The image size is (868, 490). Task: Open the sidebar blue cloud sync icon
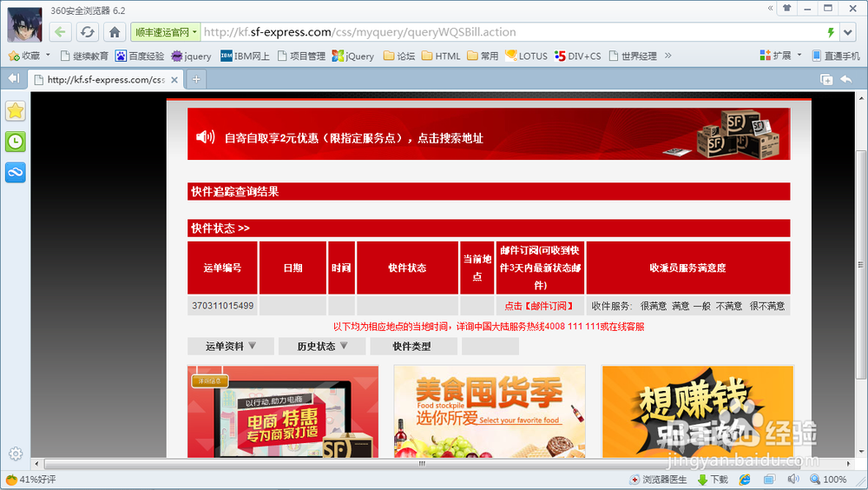(x=16, y=172)
